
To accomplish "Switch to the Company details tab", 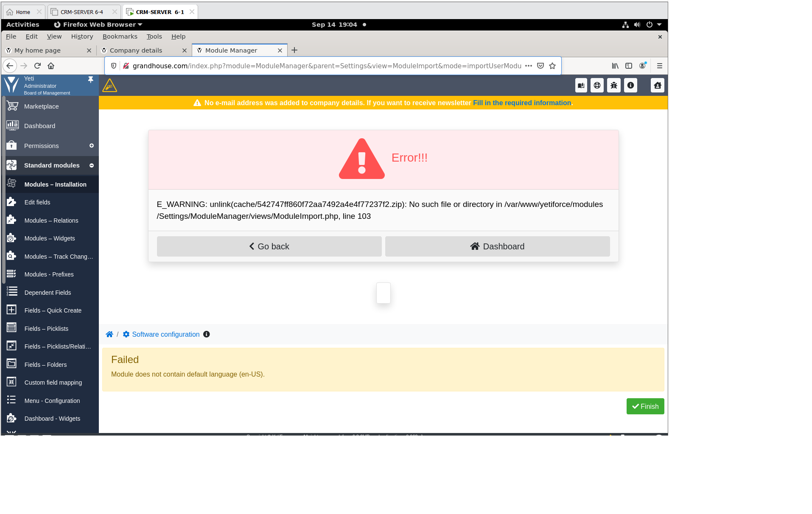I will tap(136, 50).
